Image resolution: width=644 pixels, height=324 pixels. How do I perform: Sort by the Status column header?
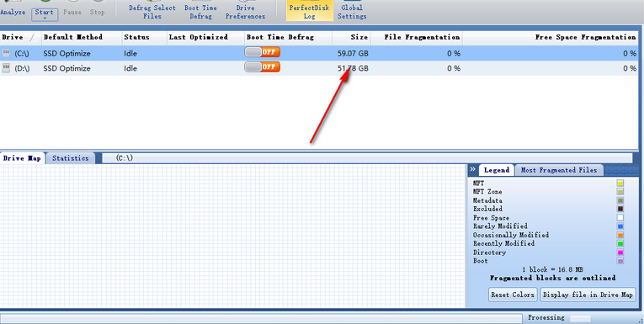(x=144, y=37)
